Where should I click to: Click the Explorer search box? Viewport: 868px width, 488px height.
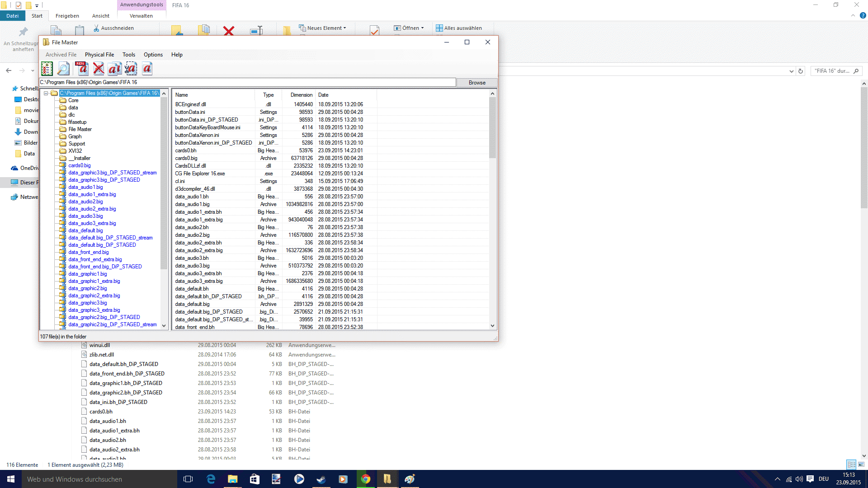836,71
